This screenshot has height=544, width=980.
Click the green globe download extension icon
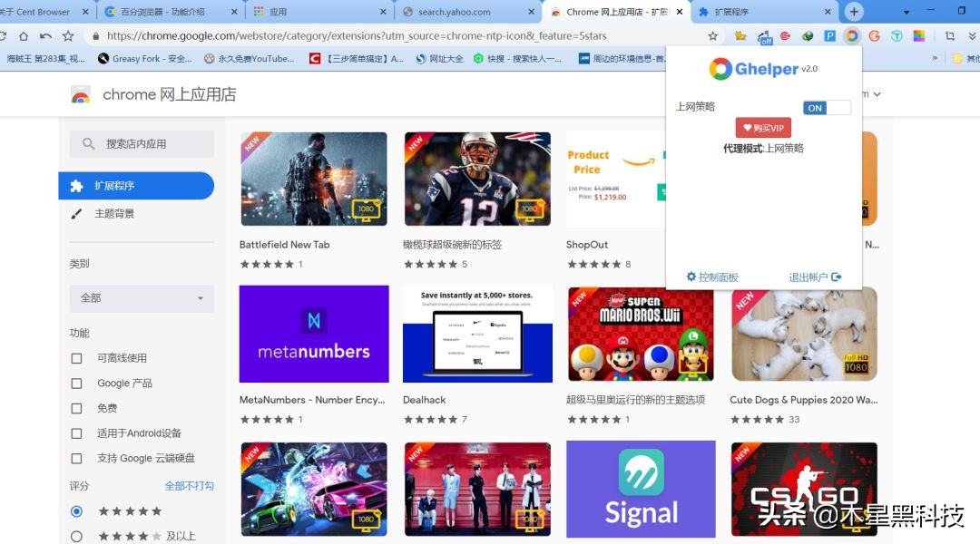808,36
